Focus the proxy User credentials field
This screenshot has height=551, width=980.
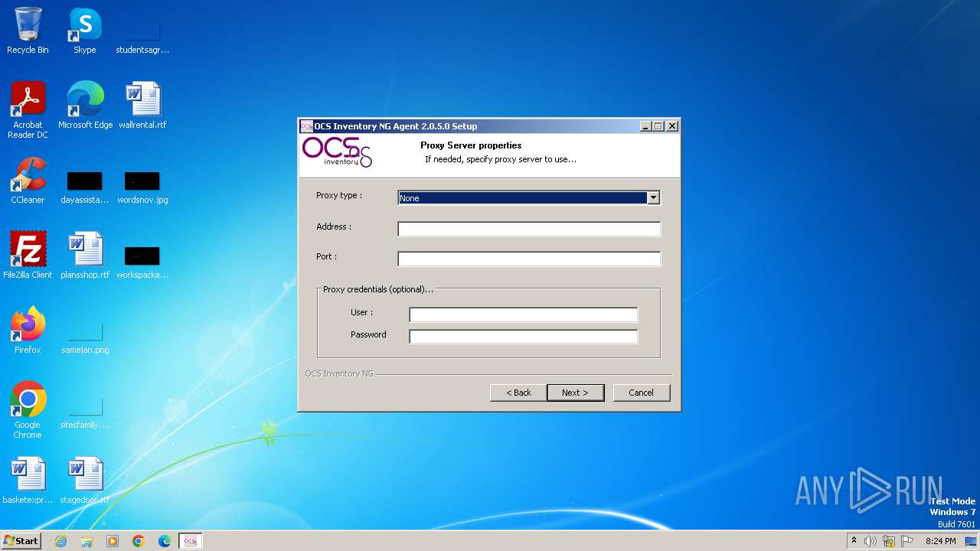coord(523,315)
